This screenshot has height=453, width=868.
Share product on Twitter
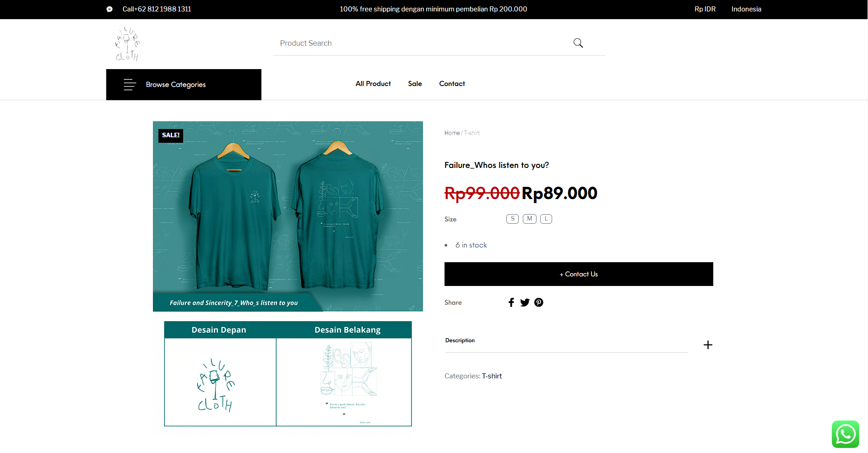(525, 302)
